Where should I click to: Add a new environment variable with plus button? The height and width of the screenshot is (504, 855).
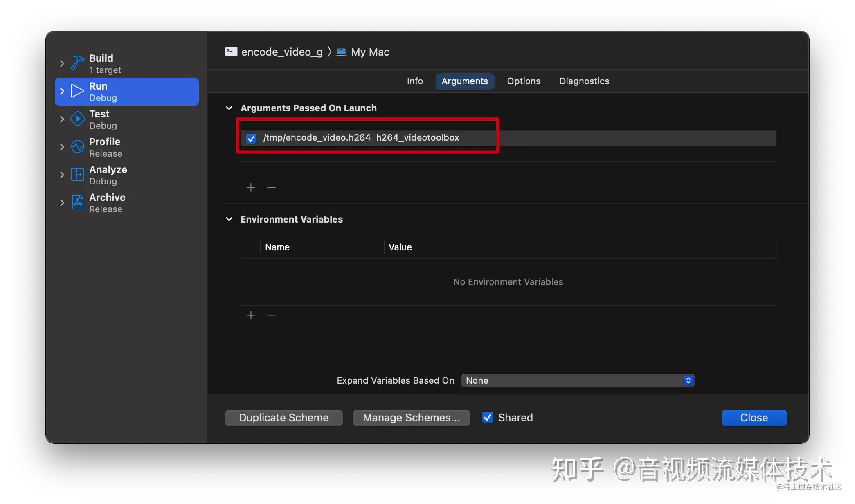[251, 315]
